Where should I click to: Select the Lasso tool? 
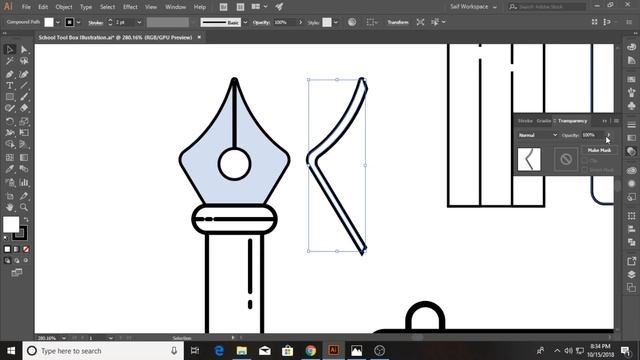pyautogui.click(x=24, y=61)
